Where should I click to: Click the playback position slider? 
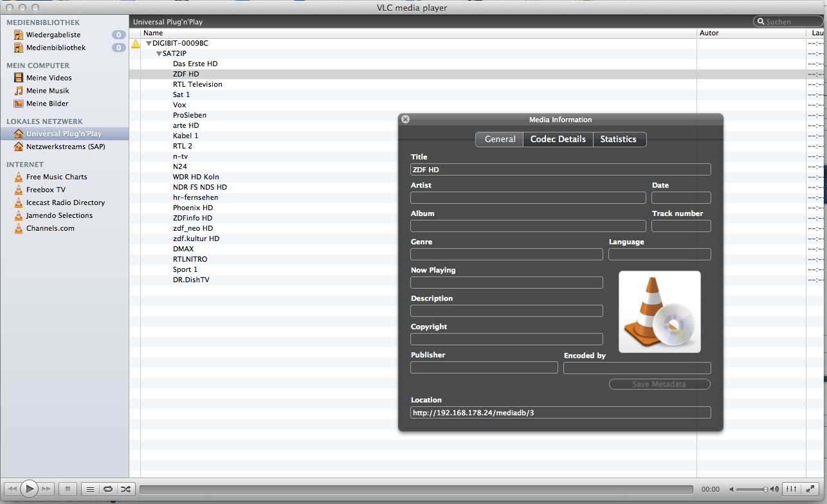[x=416, y=489]
